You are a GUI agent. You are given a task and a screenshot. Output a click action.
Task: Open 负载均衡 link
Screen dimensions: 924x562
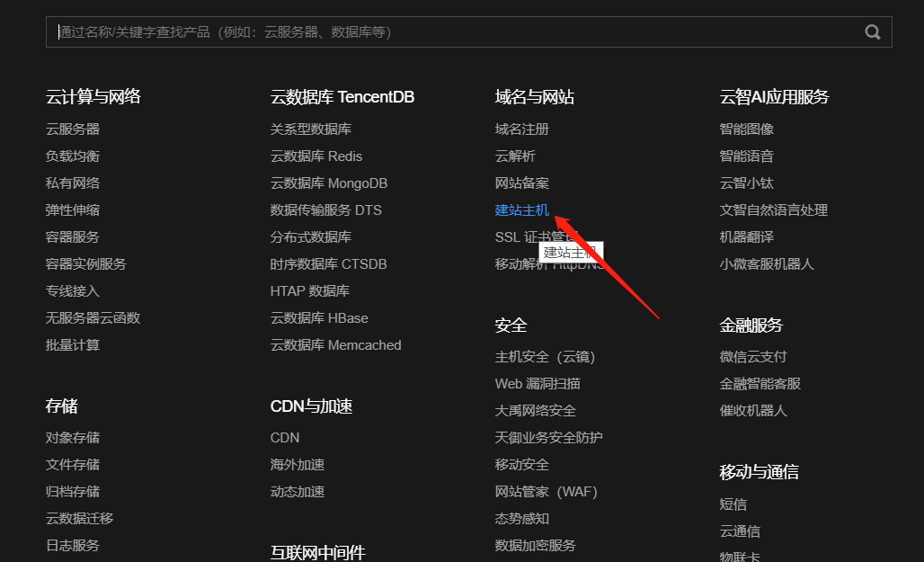click(73, 156)
